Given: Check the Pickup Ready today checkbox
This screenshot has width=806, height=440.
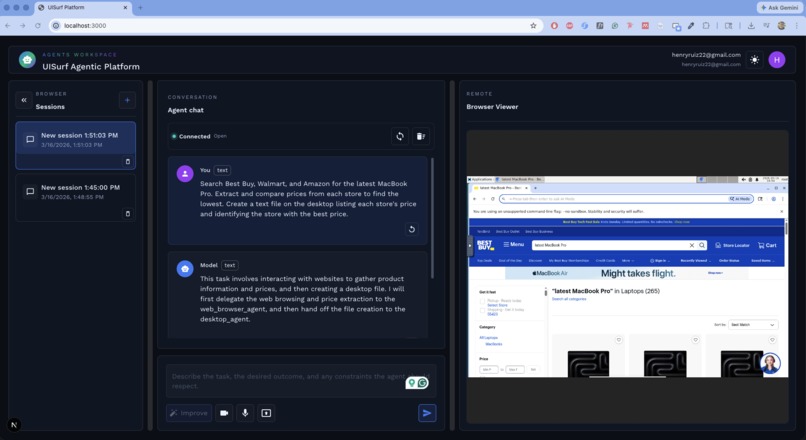Looking at the screenshot, I should tap(482, 301).
